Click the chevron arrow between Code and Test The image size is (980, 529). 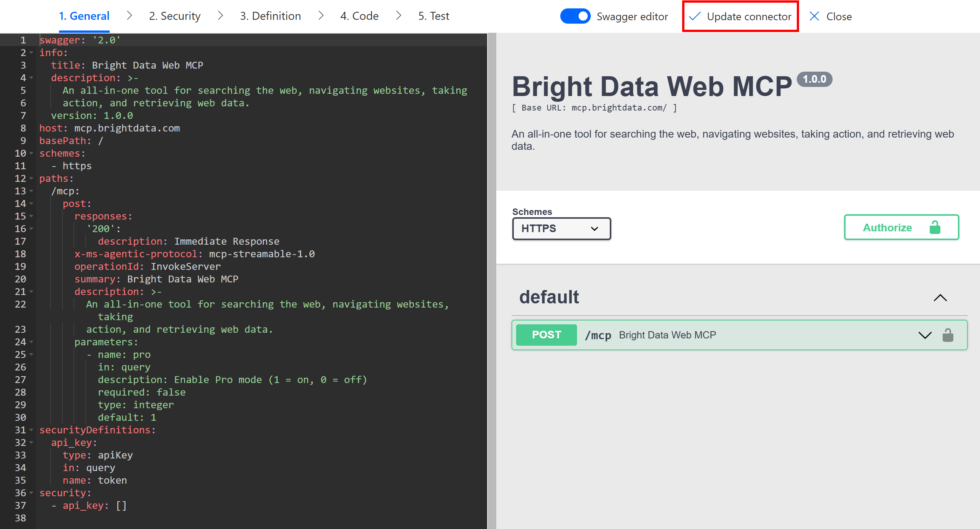[x=398, y=16]
